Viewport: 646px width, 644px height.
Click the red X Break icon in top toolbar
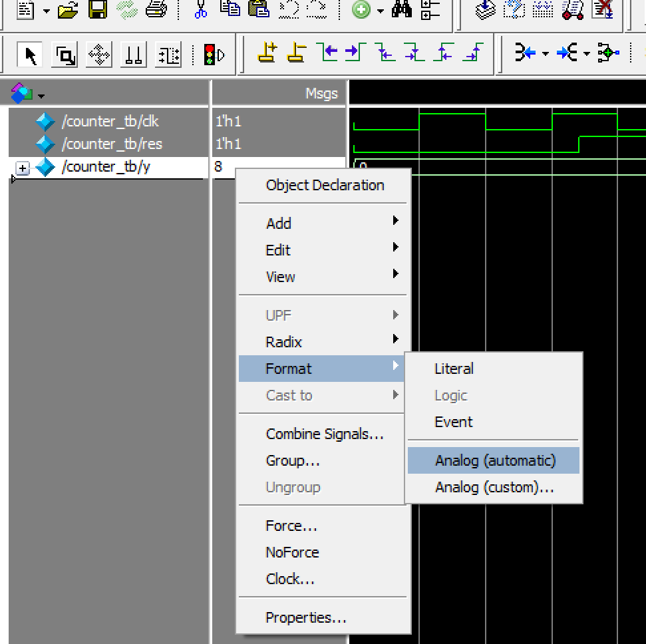coord(602,9)
